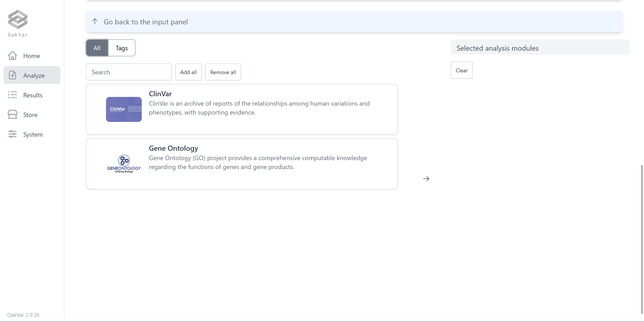
Task: Open the System settings icon
Action: pyautogui.click(x=12, y=134)
